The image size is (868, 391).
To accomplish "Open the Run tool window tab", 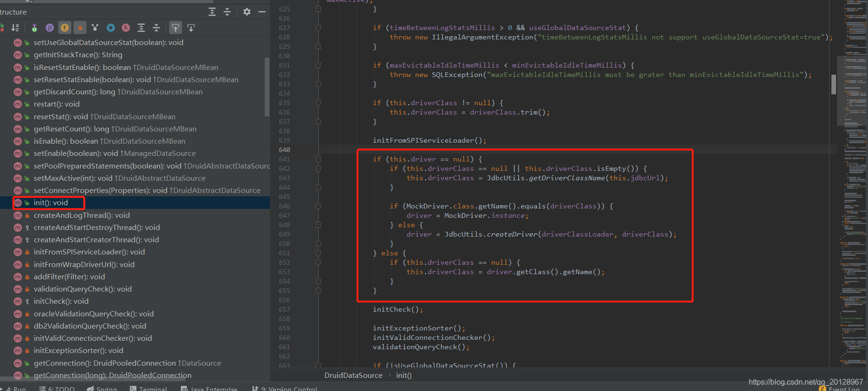I will (13, 389).
